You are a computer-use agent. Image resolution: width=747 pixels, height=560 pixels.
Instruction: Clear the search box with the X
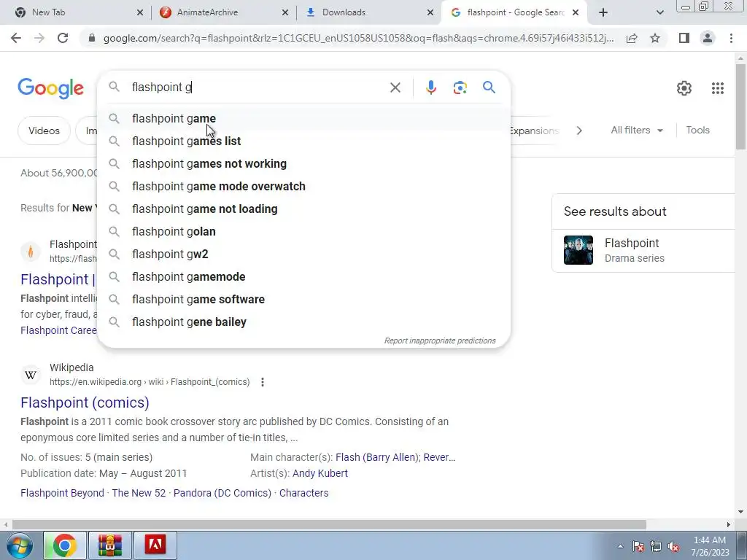395,87
